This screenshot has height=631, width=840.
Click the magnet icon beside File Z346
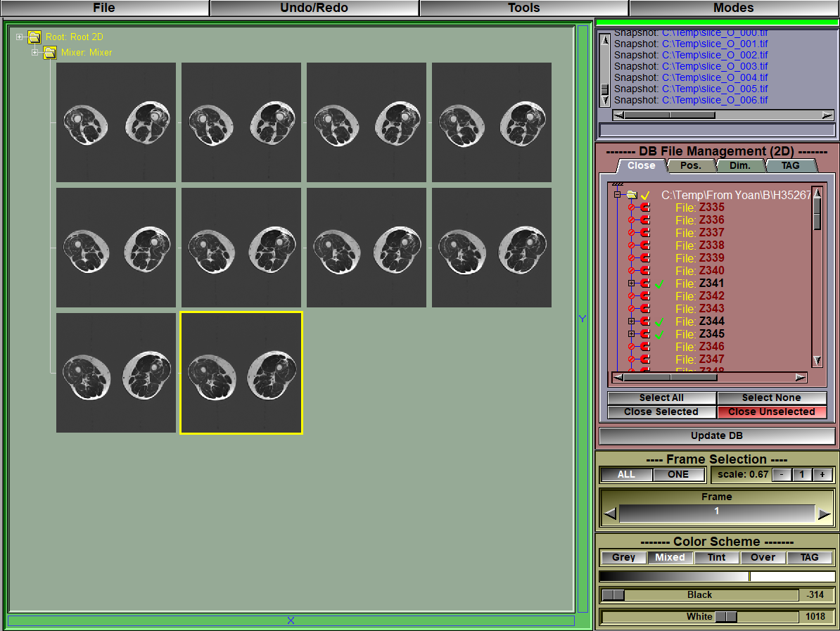[645, 347]
